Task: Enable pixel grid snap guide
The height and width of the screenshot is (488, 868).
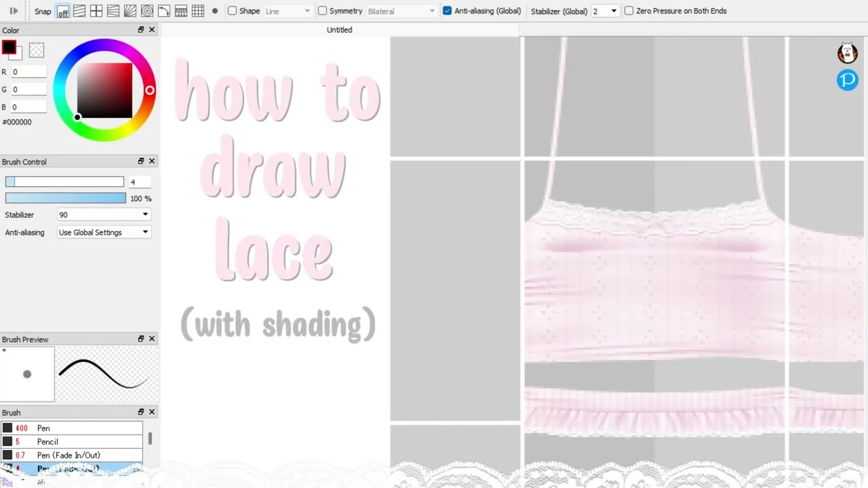Action: click(198, 11)
